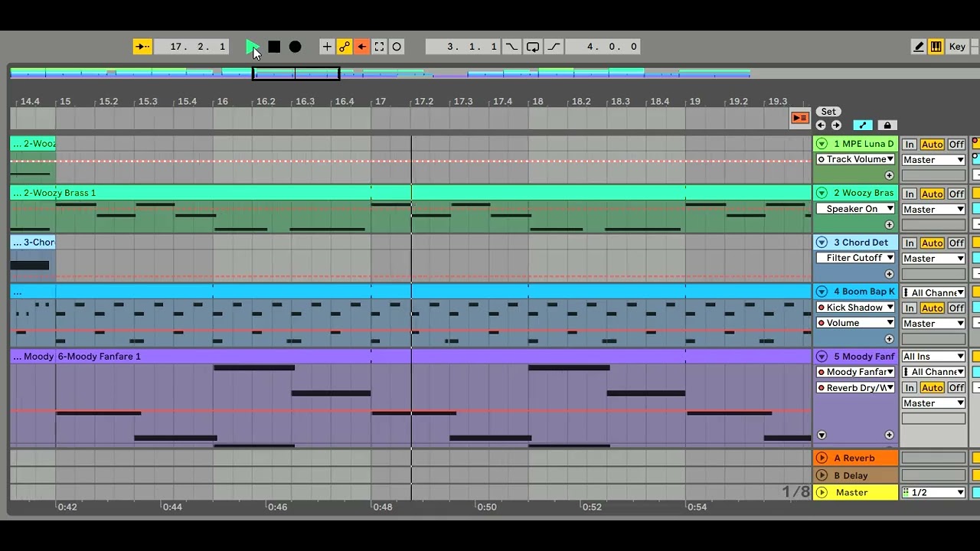This screenshot has height=551, width=980.
Task: Collapse the 1 MPE Luna D track
Action: pyautogui.click(x=822, y=144)
